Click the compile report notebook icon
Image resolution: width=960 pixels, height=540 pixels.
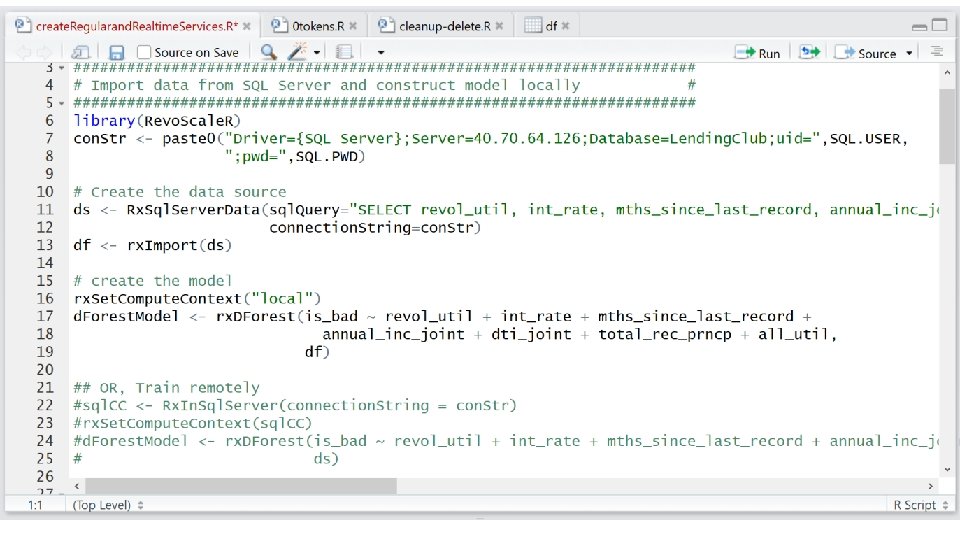click(345, 52)
